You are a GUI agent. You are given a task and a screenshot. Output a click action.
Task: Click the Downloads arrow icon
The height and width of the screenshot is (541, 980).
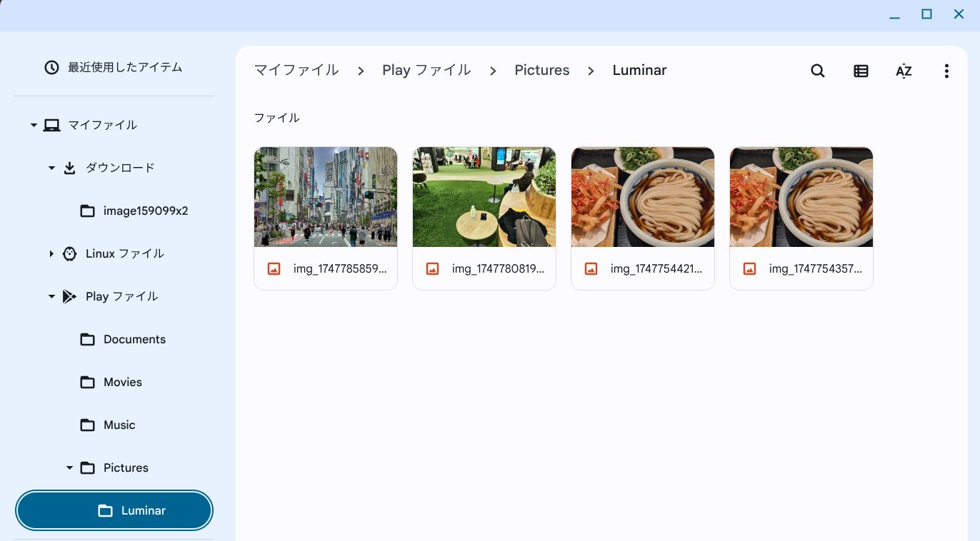point(69,168)
